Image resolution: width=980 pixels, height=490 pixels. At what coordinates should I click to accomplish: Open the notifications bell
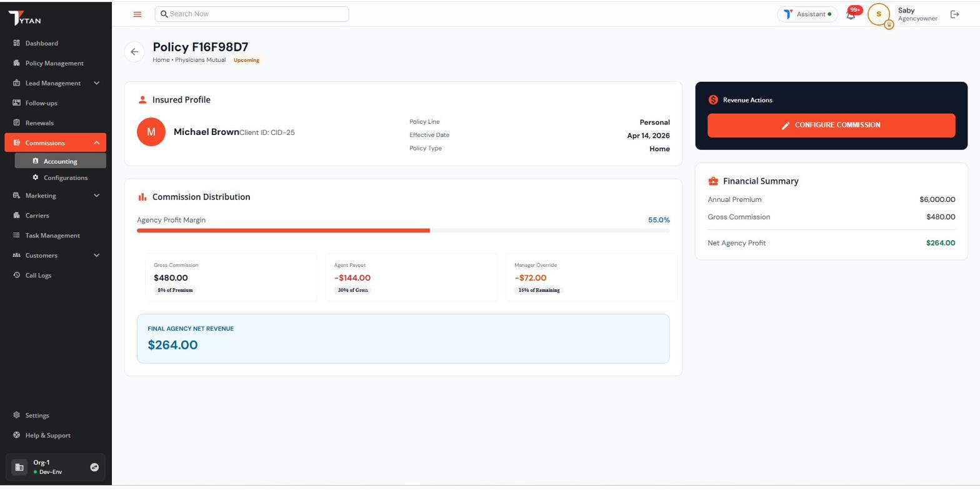coord(851,14)
